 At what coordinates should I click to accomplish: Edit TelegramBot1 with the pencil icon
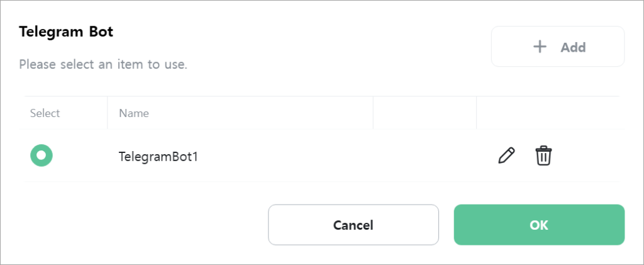pos(506,155)
